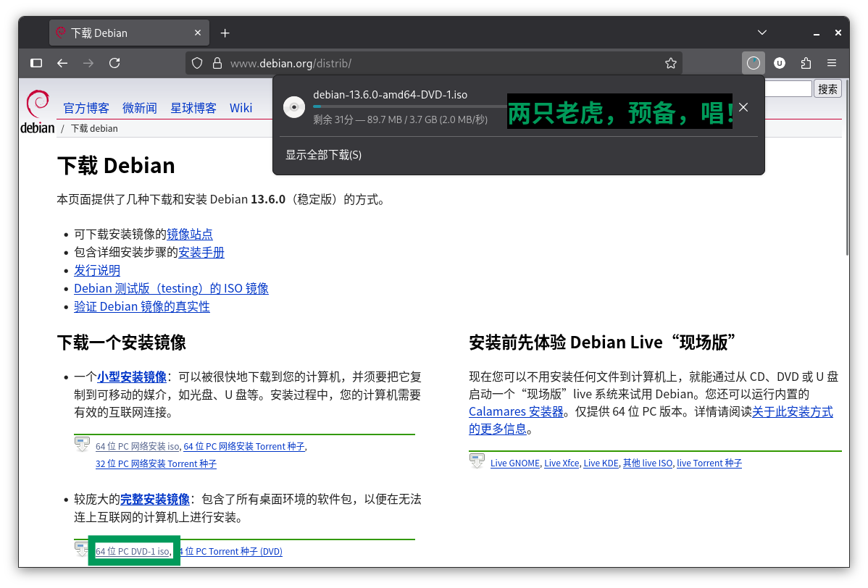Open 其他 live ISO link

coord(648,463)
